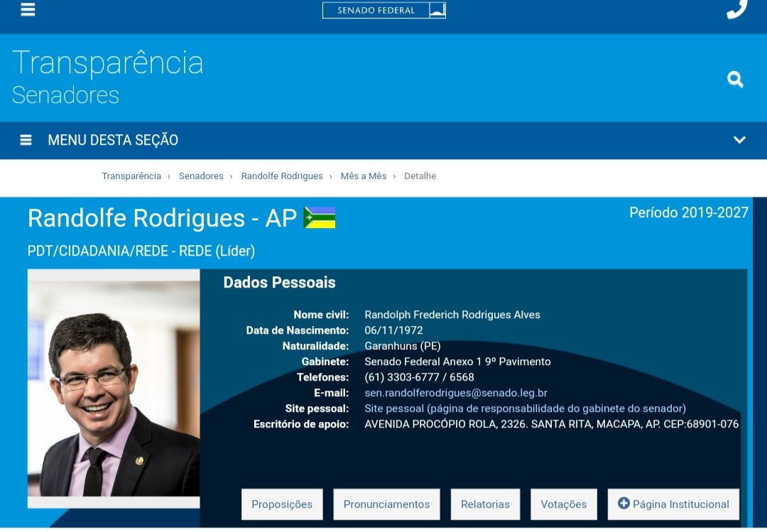Open the Proposições button

click(x=282, y=504)
